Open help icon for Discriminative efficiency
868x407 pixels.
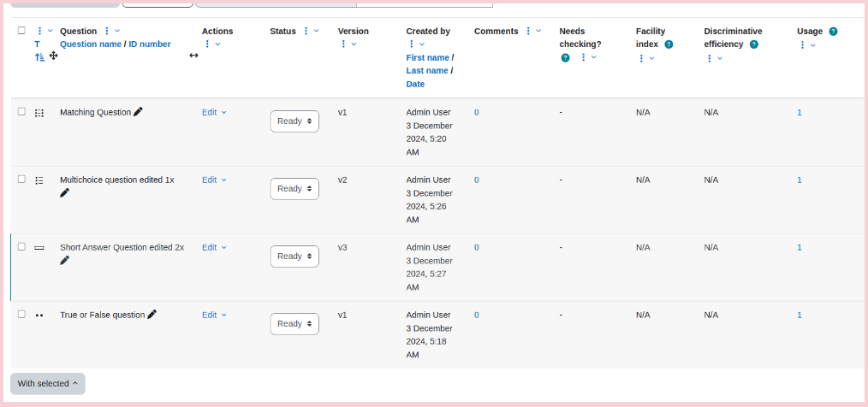(x=754, y=44)
